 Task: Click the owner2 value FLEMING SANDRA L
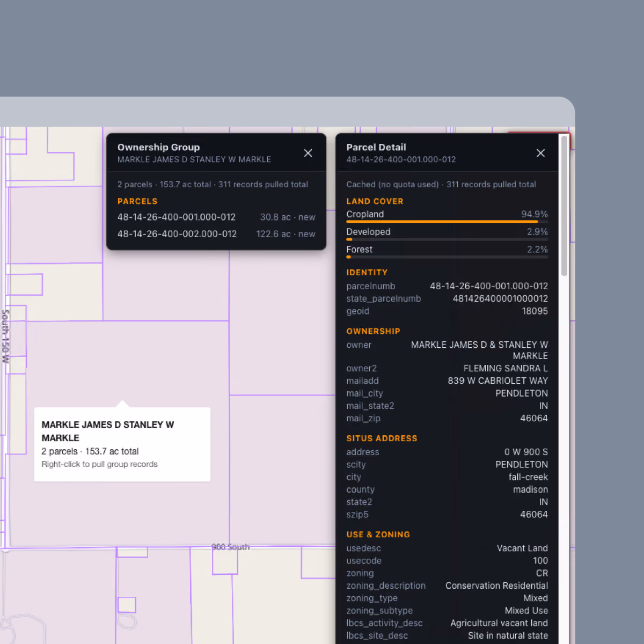pyautogui.click(x=506, y=368)
